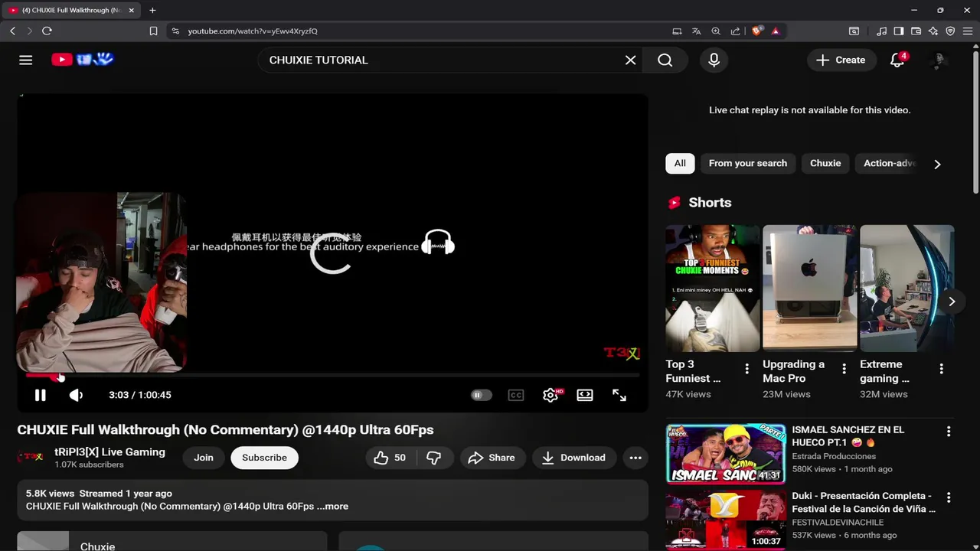Open the tRiPl3[X] channel avatar

pyautogui.click(x=30, y=458)
